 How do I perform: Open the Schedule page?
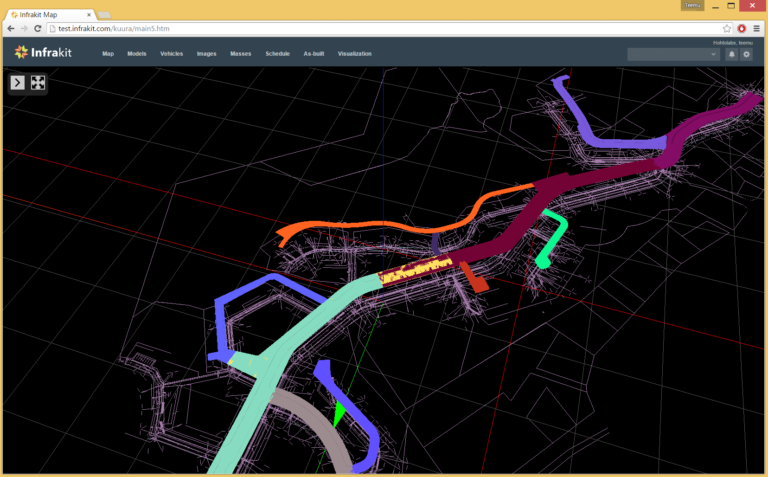point(277,53)
